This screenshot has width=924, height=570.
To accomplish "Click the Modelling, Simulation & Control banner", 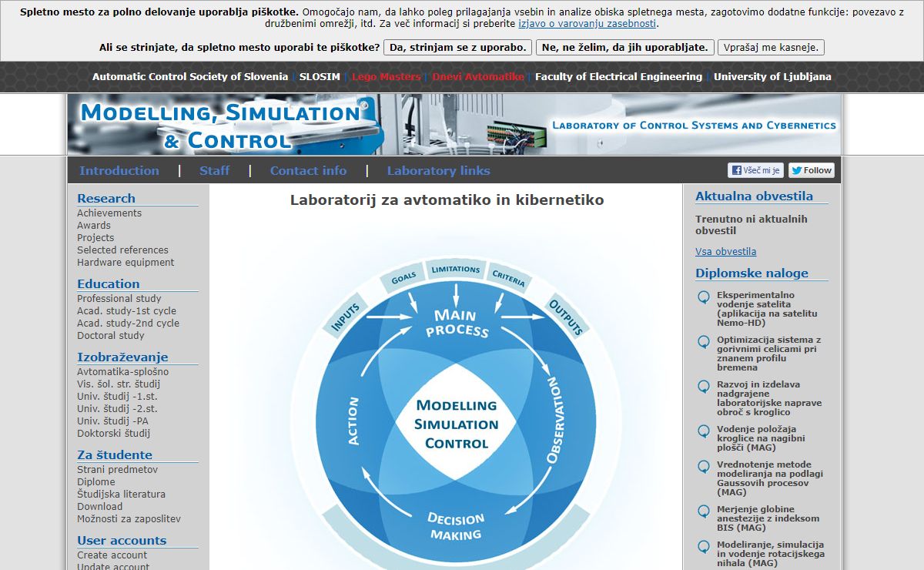I will (x=454, y=125).
